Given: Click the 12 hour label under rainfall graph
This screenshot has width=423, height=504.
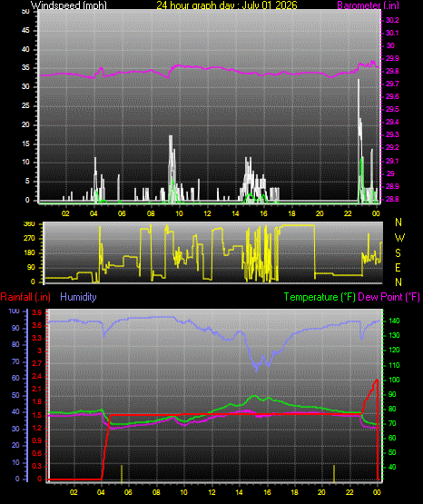Looking at the screenshot, I should pos(212,492).
